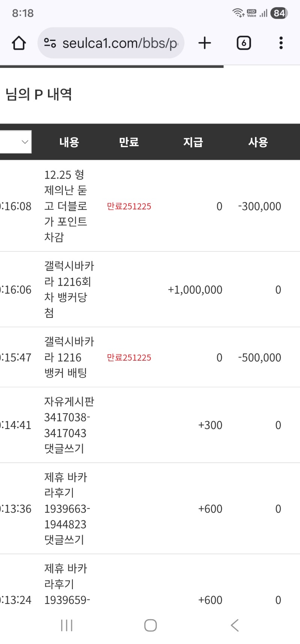The height and width of the screenshot is (644, 300).
Task: Select the 만료 column header
Action: click(x=129, y=142)
